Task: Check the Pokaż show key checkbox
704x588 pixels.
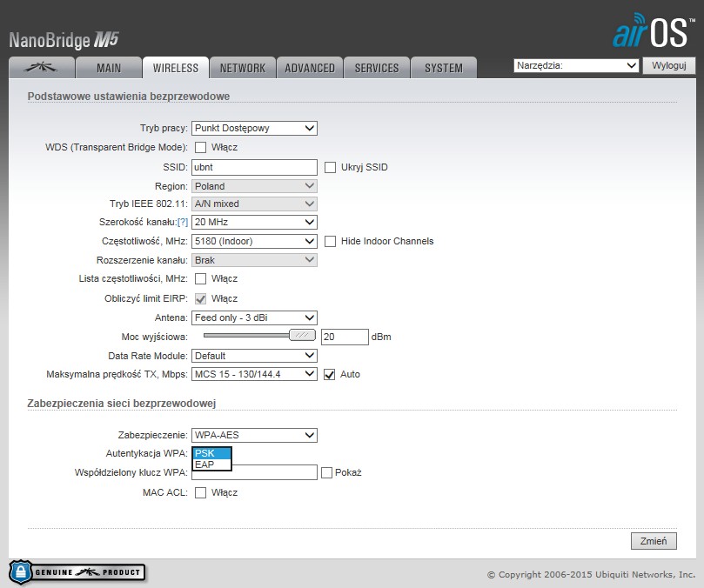Action: [x=327, y=472]
